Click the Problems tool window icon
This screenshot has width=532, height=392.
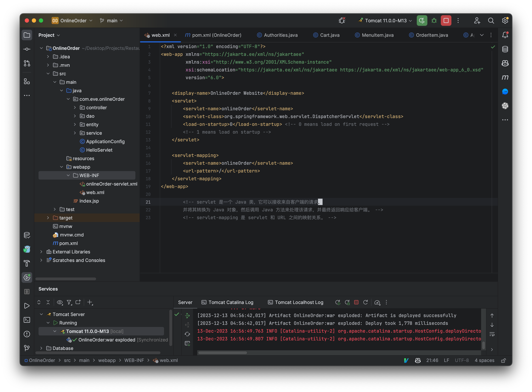[27, 334]
